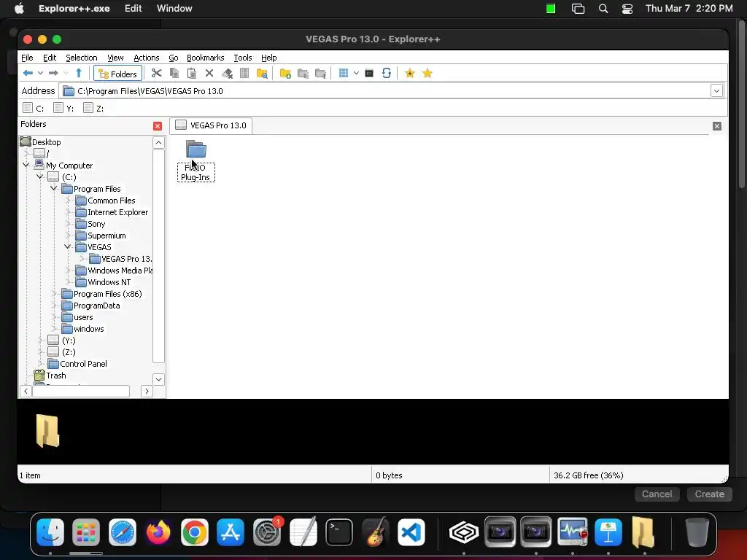Viewport: 747px width, 560px height.
Task: Collapse the VEGAS folder node
Action: [68, 246]
